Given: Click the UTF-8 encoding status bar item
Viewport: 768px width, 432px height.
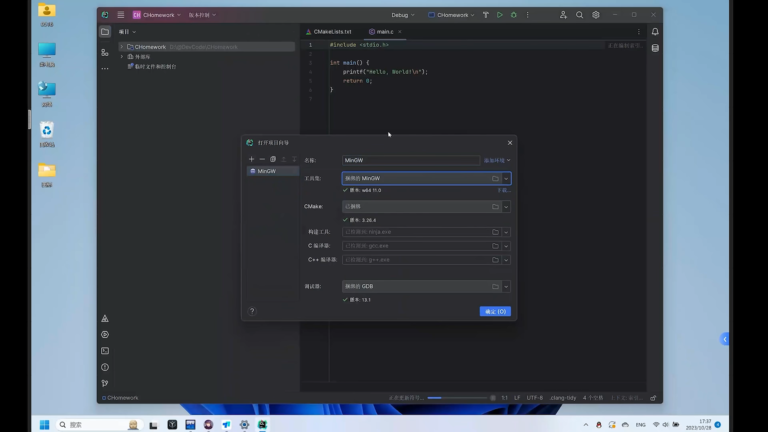Looking at the screenshot, I should [535, 398].
